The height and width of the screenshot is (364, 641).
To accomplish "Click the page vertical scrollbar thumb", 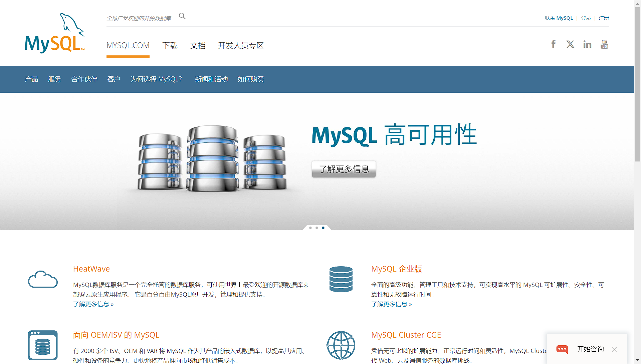I will pos(637,84).
